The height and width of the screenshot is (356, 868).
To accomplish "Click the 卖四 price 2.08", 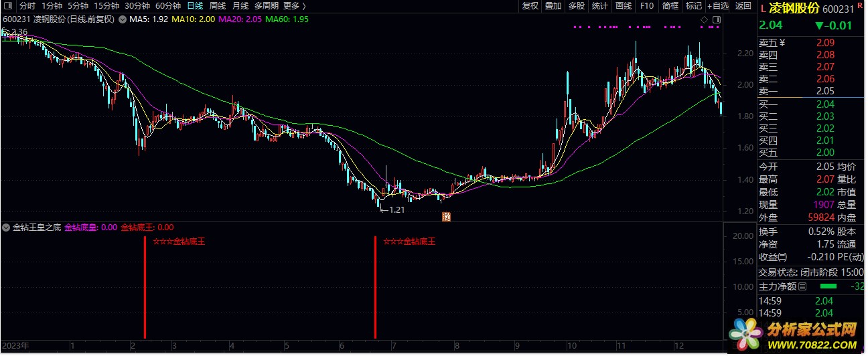I will point(825,55).
